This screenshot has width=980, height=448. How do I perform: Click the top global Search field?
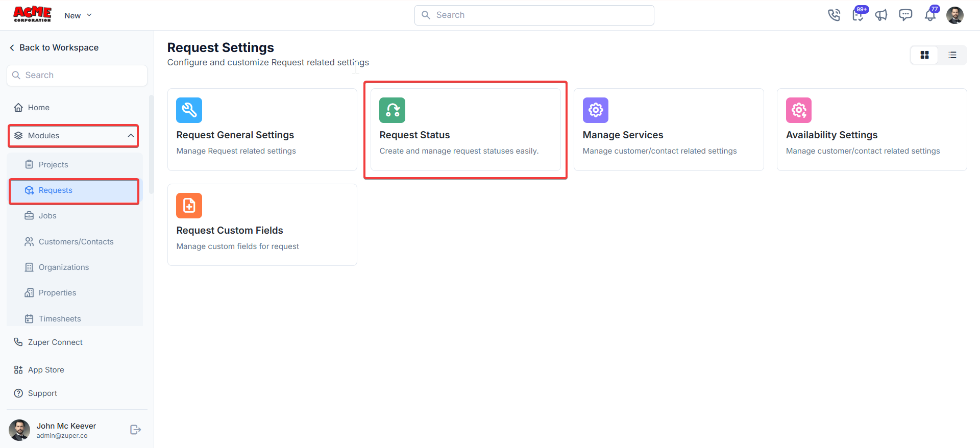tap(534, 15)
